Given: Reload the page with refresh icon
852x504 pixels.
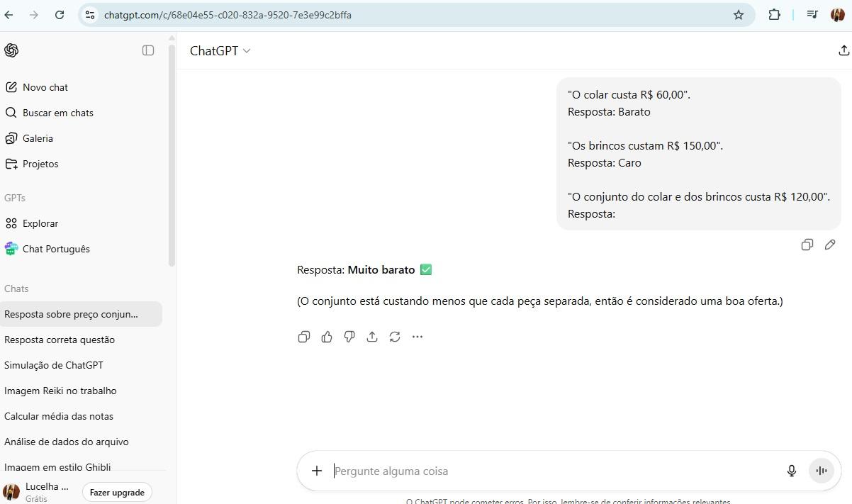Looking at the screenshot, I should [x=60, y=14].
